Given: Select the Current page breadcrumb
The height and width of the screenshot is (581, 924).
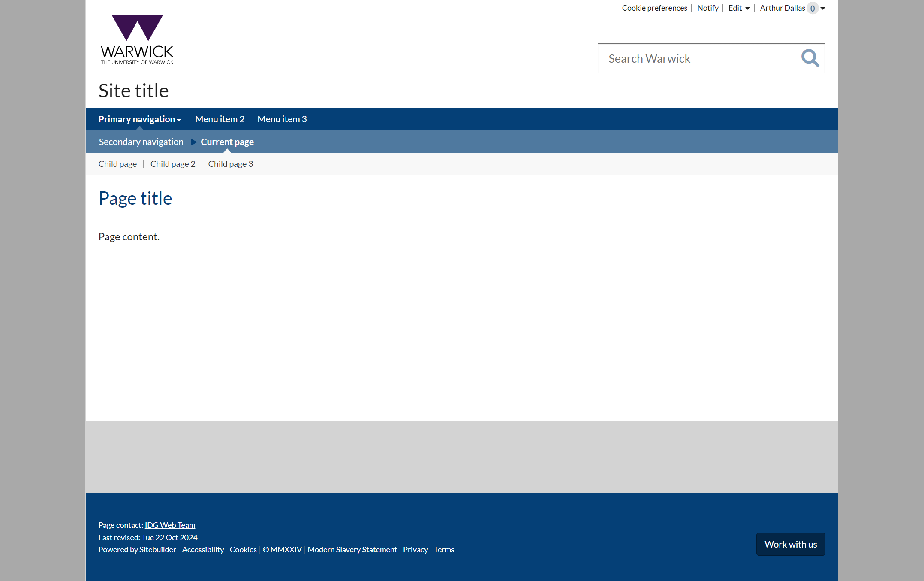Looking at the screenshot, I should (x=227, y=142).
